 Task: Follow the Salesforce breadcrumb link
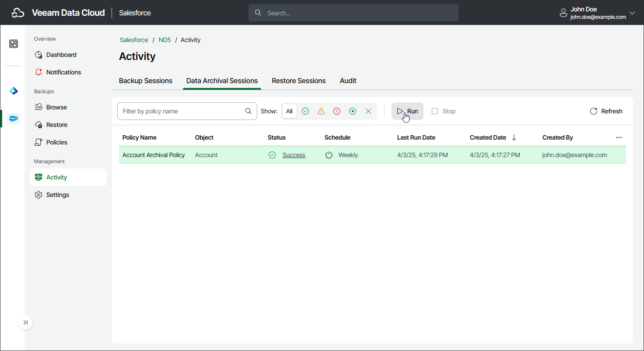point(134,40)
